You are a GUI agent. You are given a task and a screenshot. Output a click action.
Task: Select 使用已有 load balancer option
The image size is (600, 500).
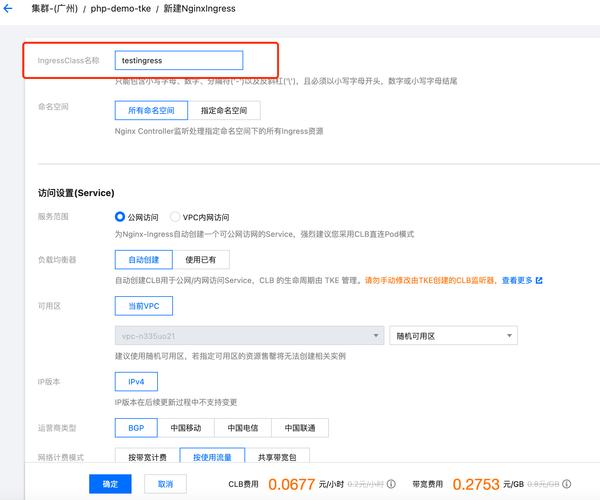(x=201, y=260)
